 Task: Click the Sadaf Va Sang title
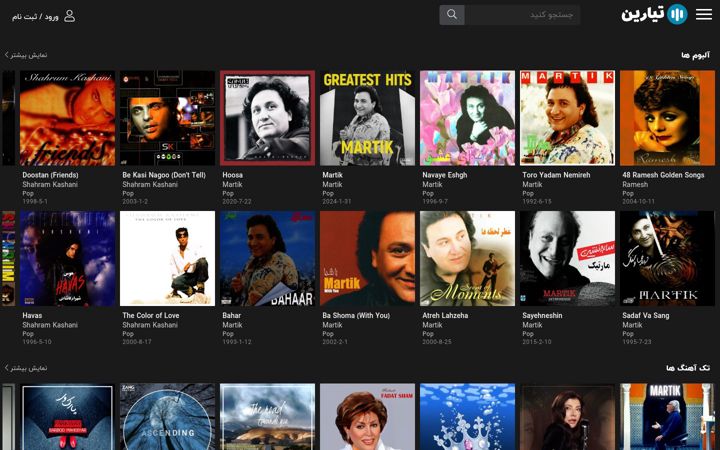[646, 315]
